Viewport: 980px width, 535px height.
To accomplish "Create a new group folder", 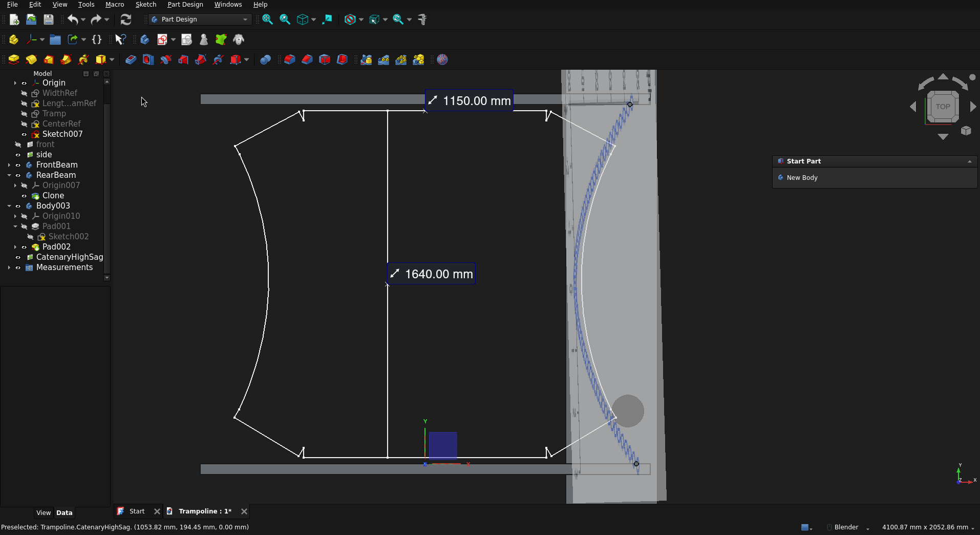I will (x=55, y=39).
